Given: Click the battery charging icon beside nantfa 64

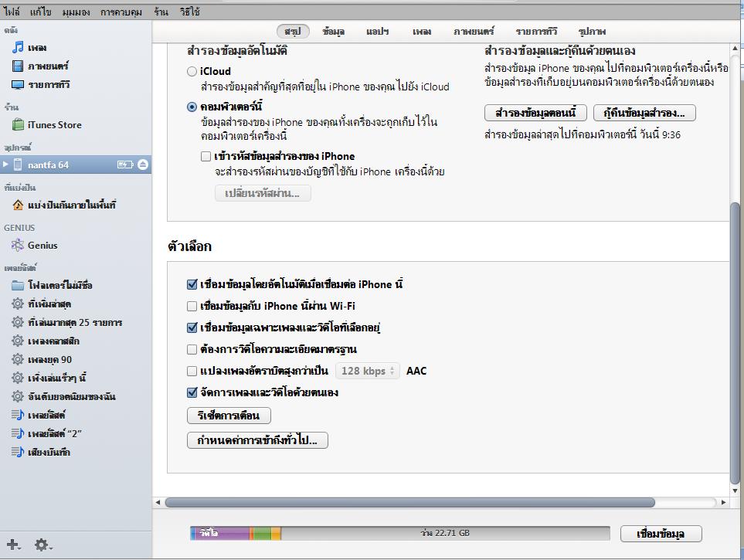Looking at the screenshot, I should 125,165.
